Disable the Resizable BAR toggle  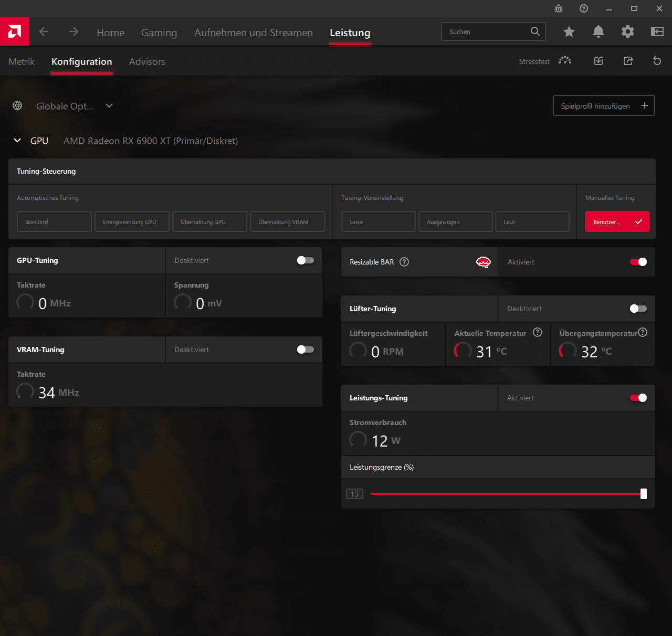(638, 262)
